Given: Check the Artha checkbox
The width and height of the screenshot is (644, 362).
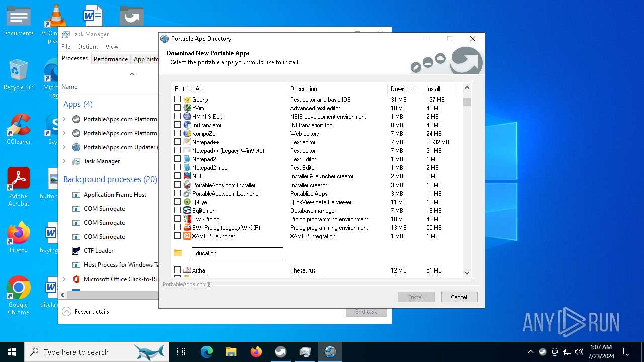Looking at the screenshot, I should pos(177,270).
